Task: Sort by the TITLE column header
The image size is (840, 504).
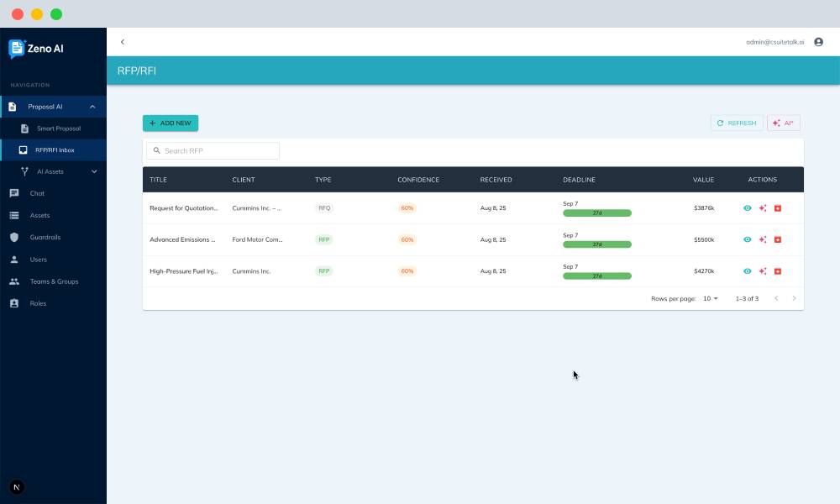Action: [x=158, y=180]
